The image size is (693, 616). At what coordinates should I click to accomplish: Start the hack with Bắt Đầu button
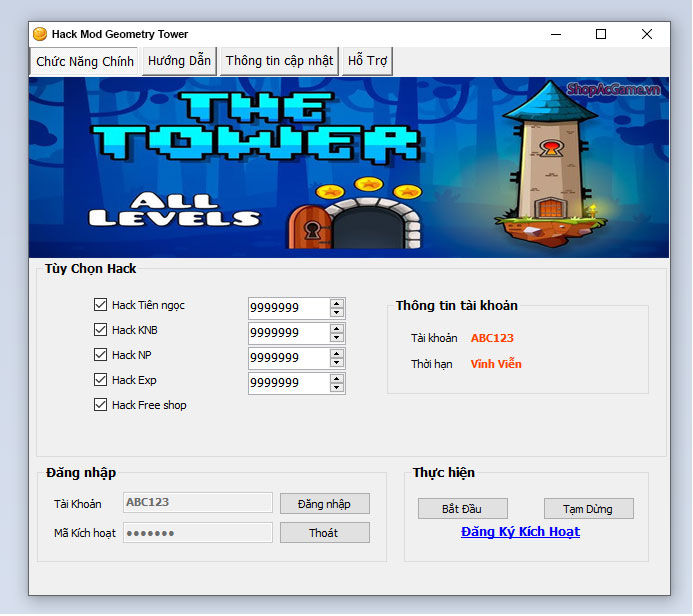pos(463,509)
